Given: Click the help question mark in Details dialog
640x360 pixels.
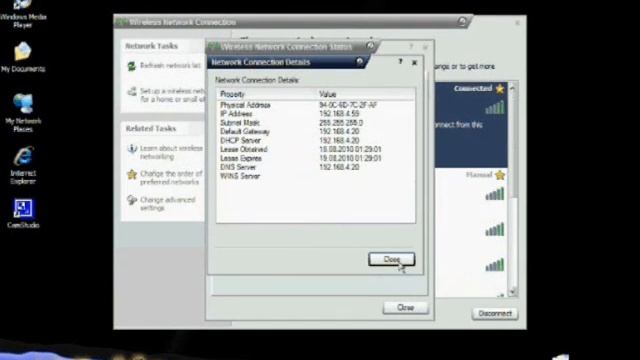Looking at the screenshot, I should [400, 62].
